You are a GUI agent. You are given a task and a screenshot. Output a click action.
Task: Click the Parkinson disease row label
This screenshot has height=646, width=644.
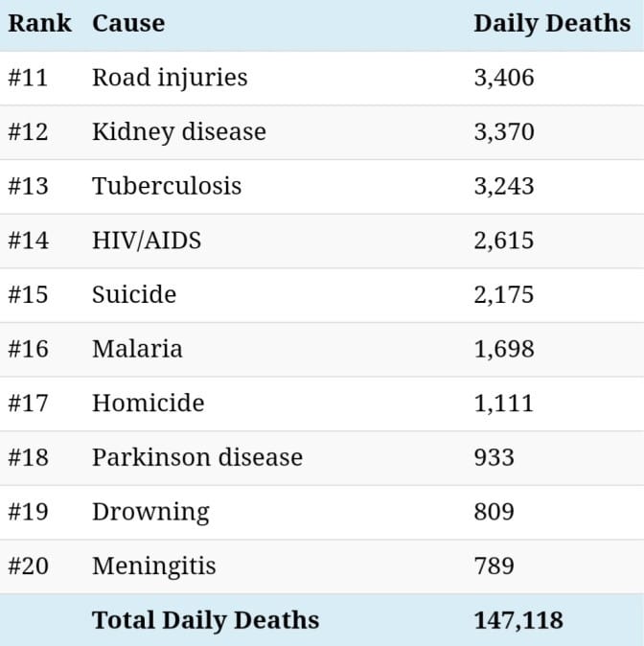click(x=196, y=457)
